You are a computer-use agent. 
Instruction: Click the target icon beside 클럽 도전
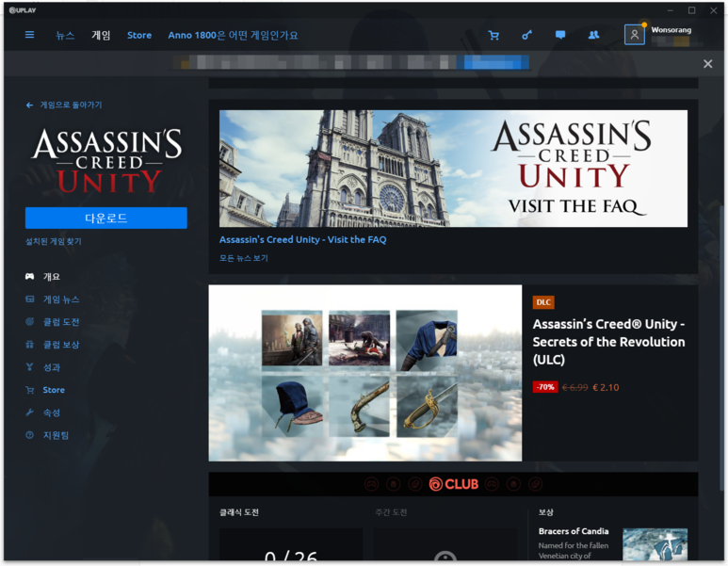point(30,321)
